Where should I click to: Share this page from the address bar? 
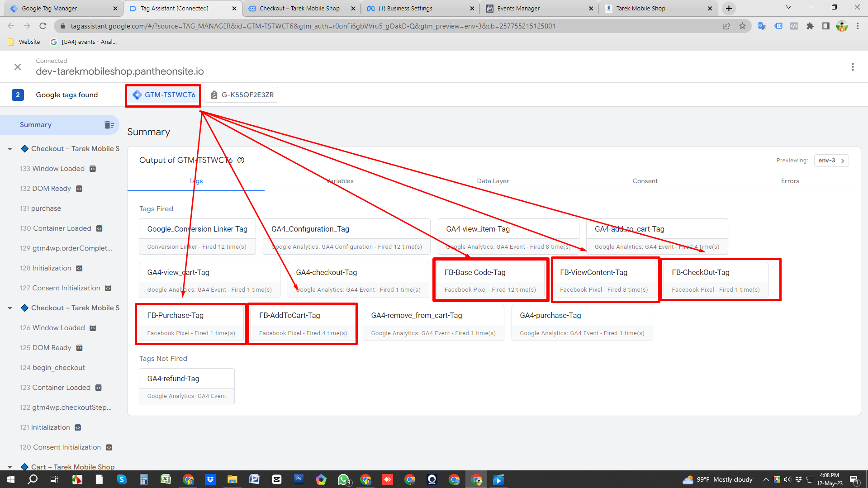(726, 26)
